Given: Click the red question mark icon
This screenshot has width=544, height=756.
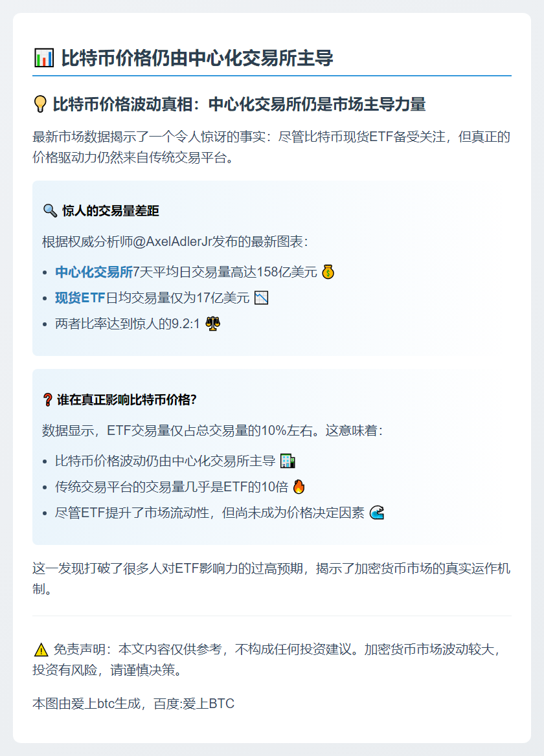Looking at the screenshot, I should coord(47,400).
